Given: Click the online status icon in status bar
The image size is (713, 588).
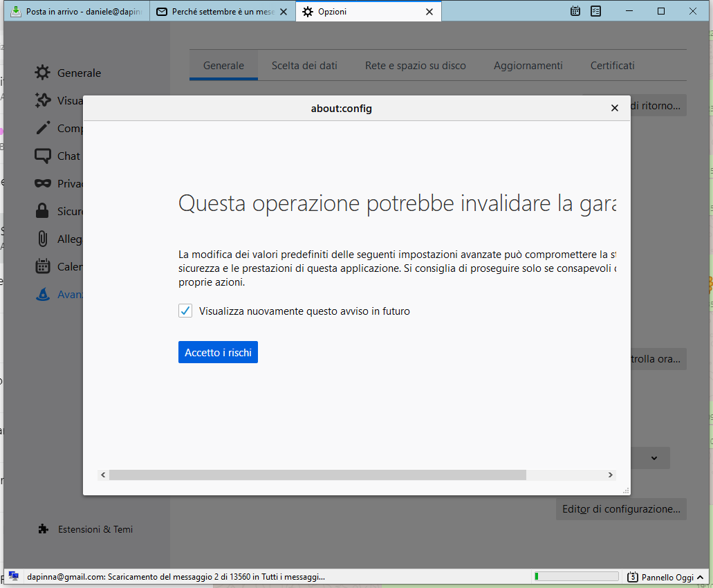Looking at the screenshot, I should click(13, 576).
